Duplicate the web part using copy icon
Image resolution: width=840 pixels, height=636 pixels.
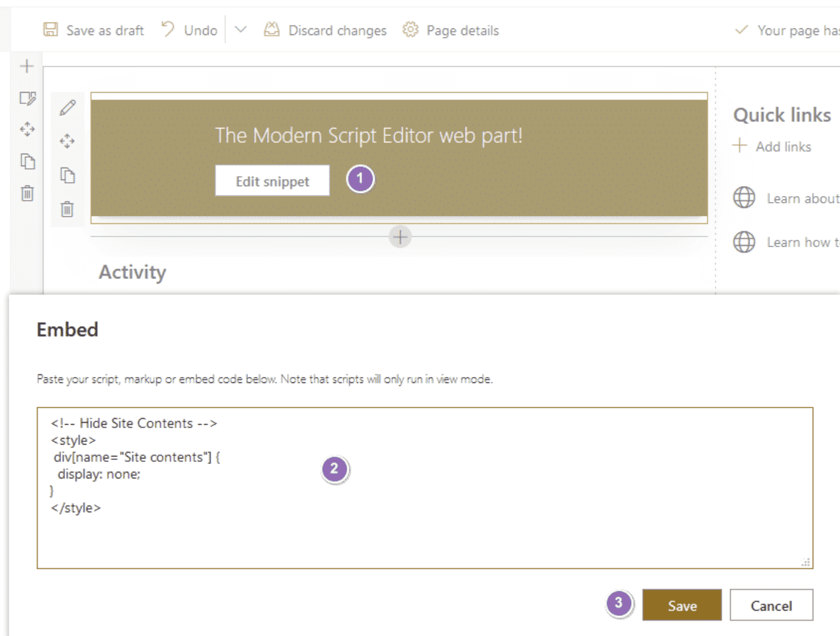[x=68, y=176]
